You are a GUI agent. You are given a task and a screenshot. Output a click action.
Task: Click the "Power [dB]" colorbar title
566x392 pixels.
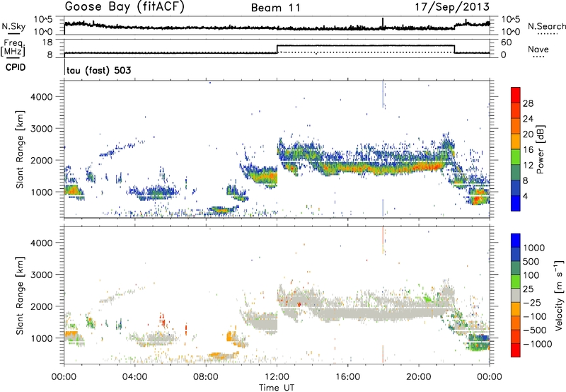pyautogui.click(x=540, y=149)
